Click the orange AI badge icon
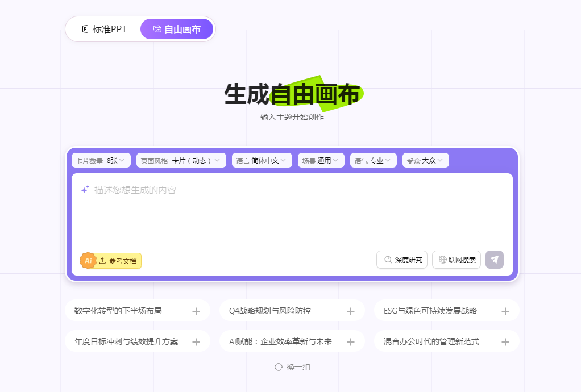 (x=88, y=261)
